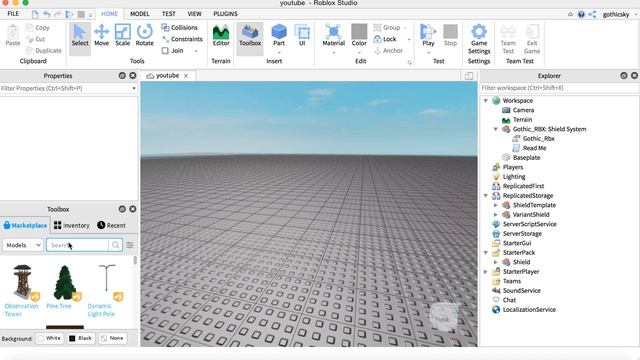Activate the Move tool
This screenshot has height=360, width=640.
[101, 36]
